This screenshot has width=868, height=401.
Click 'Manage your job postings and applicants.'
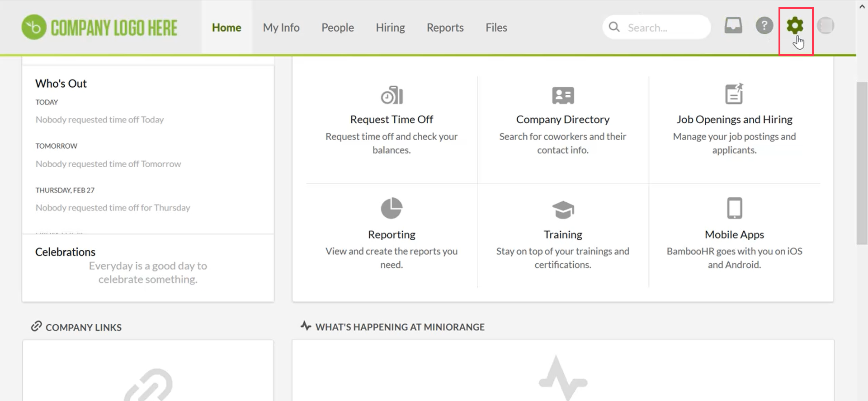point(734,143)
